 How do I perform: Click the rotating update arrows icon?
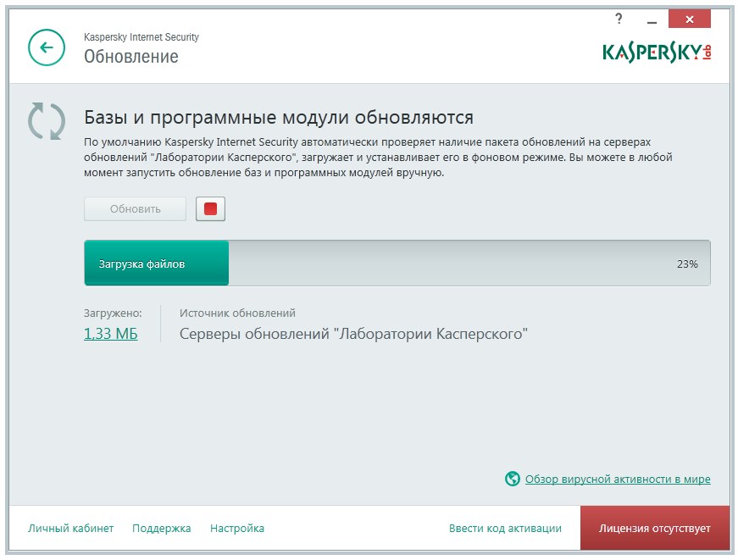pyautogui.click(x=46, y=121)
